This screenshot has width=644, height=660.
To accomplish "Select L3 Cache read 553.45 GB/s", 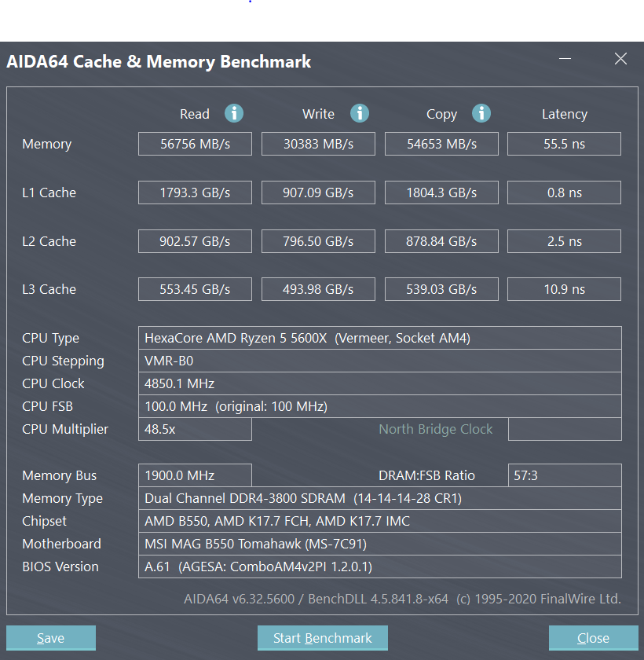I will coord(196,289).
